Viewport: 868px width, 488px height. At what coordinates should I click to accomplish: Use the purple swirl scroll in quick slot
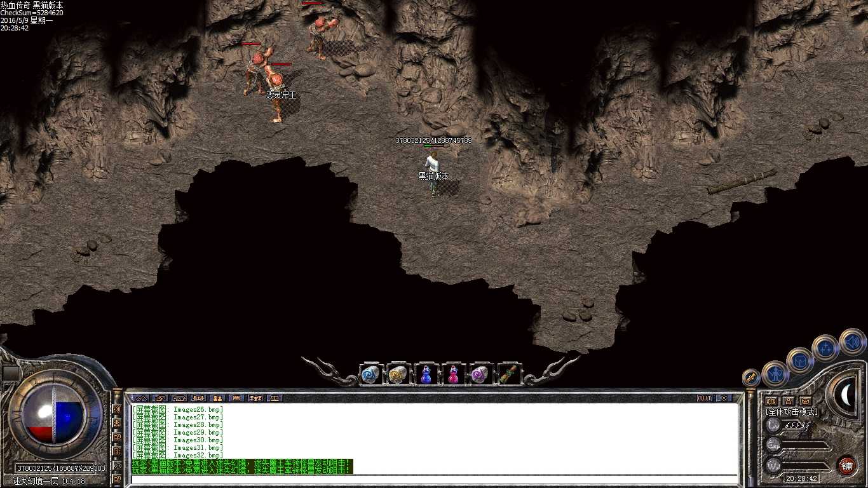click(x=481, y=374)
